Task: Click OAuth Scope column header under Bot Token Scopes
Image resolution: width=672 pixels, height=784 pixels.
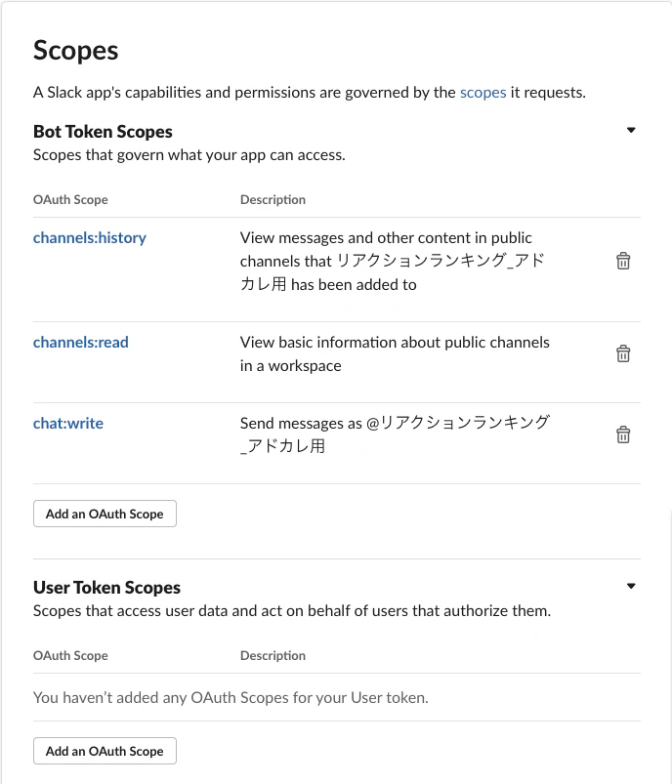Action: [x=70, y=199]
